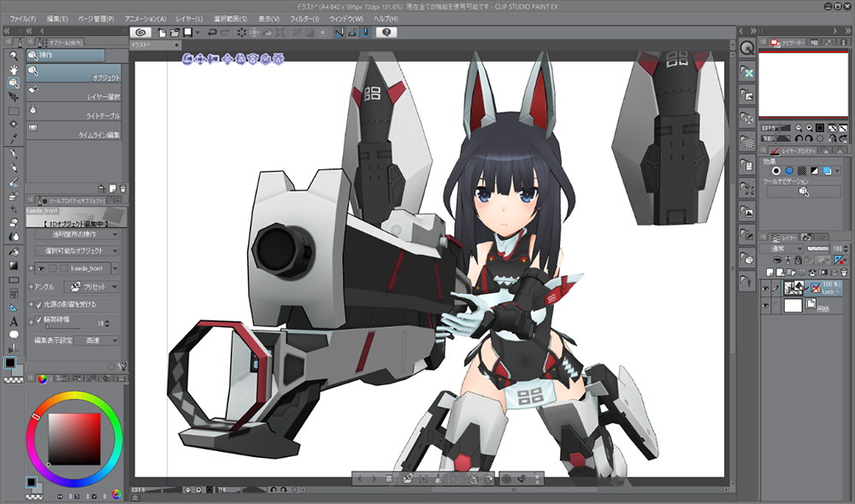Viewport: 855px width, 504px height.
Task: Open Quick Access icon in right sidebar
Action: click(747, 49)
